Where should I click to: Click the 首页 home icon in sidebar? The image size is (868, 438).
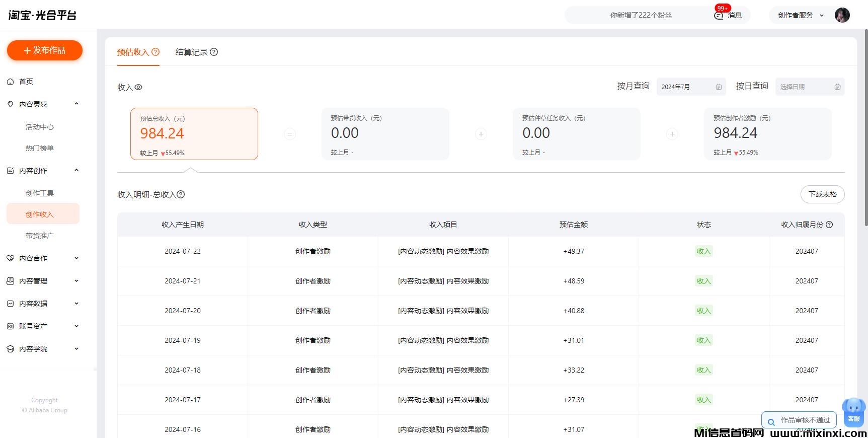[11, 82]
